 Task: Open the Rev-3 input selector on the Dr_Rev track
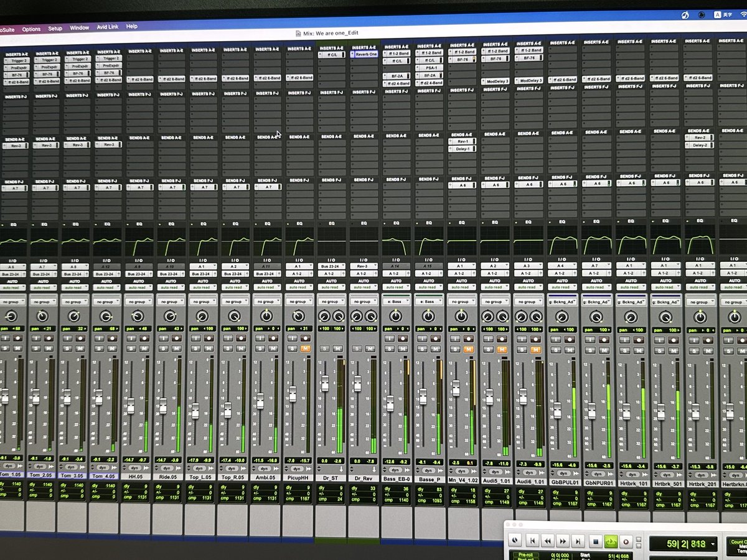pos(364,266)
